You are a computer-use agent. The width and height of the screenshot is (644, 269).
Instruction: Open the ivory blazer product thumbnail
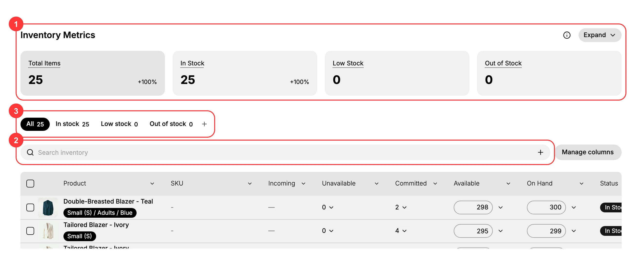pyautogui.click(x=48, y=231)
